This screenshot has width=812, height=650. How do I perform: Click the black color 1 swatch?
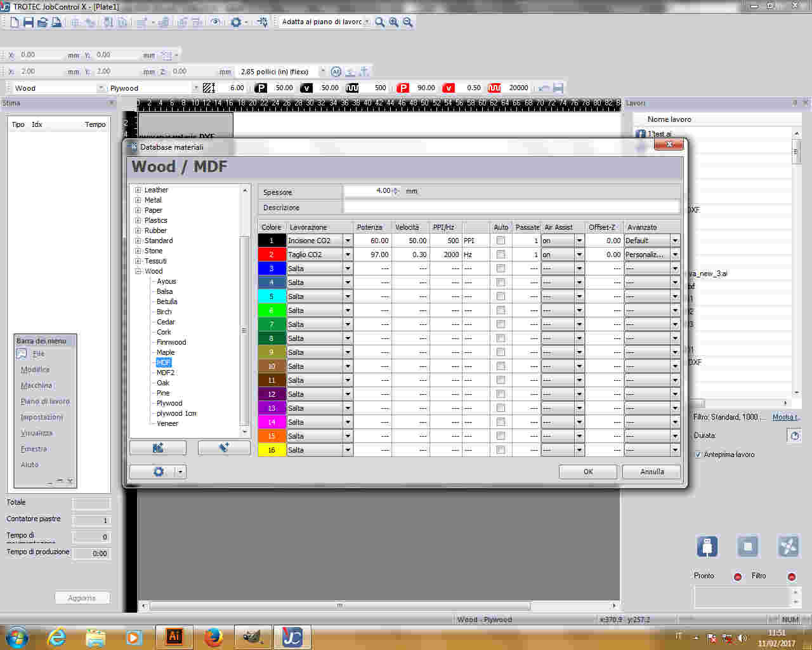click(272, 241)
